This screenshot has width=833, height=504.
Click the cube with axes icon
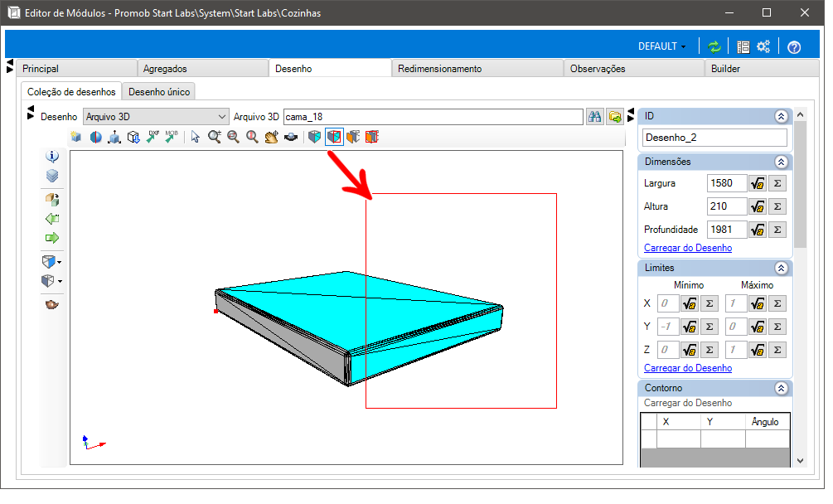click(114, 137)
